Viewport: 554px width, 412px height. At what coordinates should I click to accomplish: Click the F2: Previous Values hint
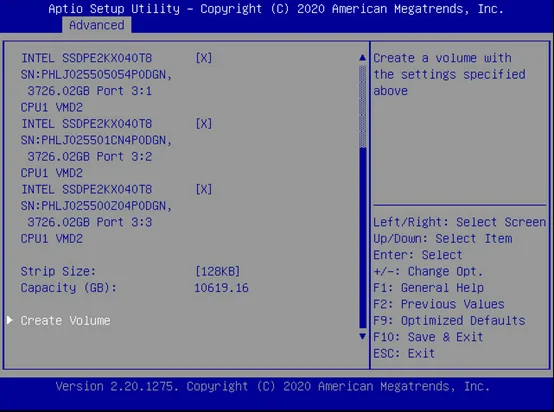pyautogui.click(x=439, y=304)
